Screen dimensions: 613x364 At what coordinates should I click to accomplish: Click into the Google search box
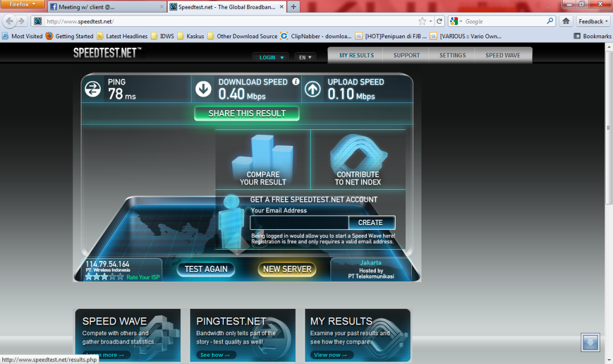504,21
